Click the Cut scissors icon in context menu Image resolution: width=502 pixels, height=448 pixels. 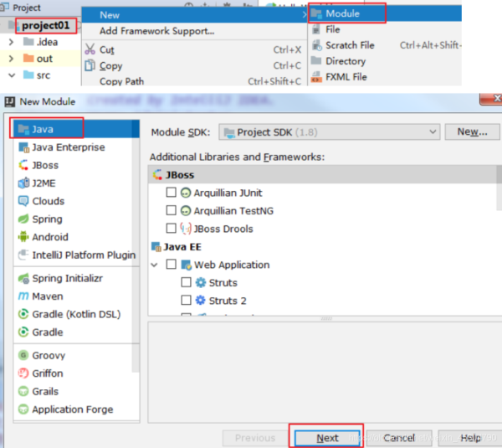(x=92, y=50)
